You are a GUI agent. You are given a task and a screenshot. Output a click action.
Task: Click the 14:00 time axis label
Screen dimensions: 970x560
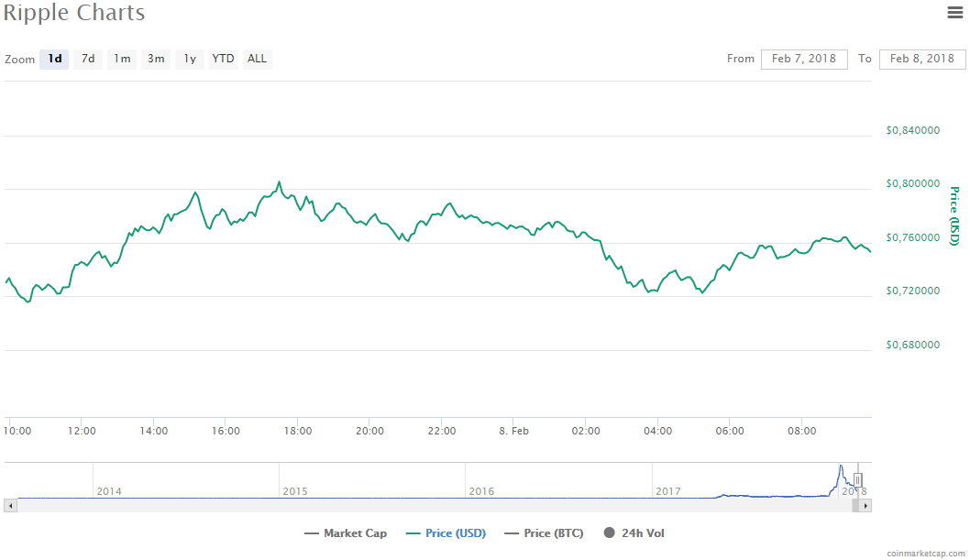point(153,431)
